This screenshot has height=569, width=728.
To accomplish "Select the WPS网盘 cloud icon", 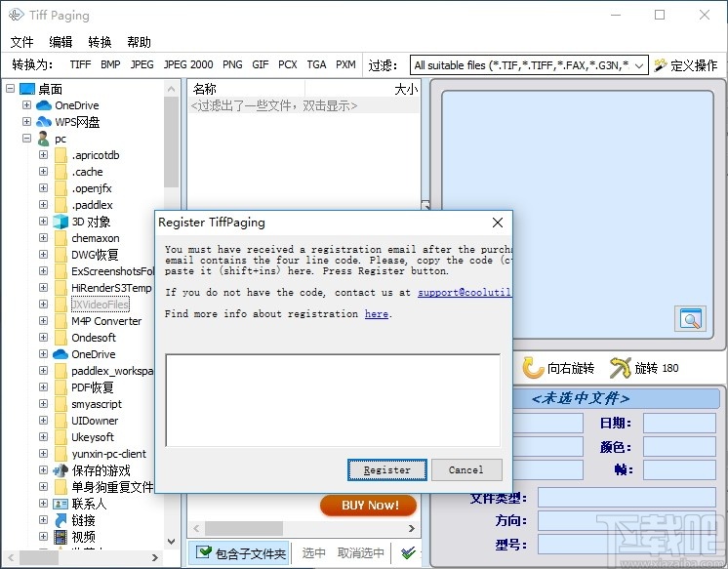I will click(44, 122).
